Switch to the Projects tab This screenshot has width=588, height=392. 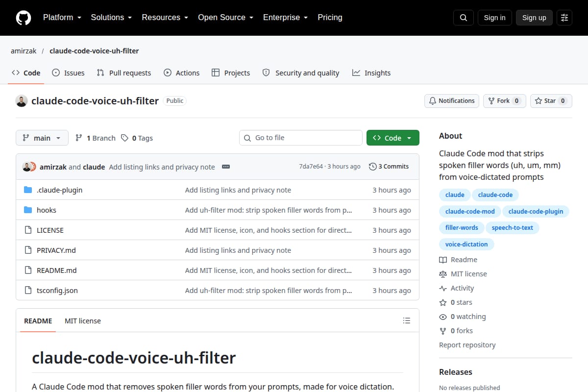tap(231, 73)
